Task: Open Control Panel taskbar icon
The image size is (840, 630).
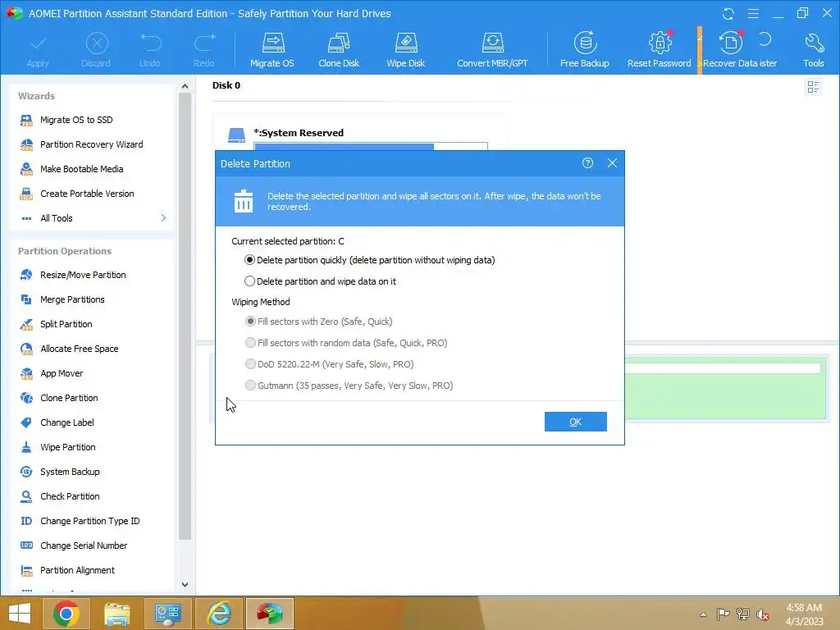Action: (167, 614)
